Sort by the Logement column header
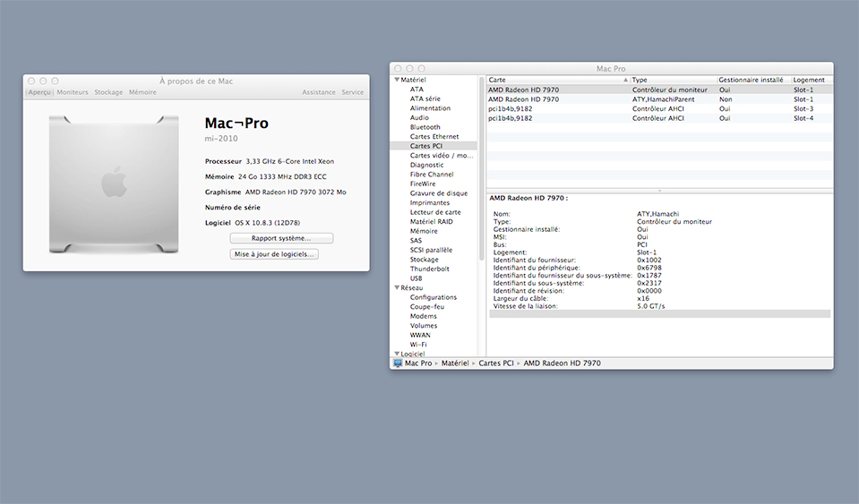This screenshot has height=504, width=859. coord(812,80)
